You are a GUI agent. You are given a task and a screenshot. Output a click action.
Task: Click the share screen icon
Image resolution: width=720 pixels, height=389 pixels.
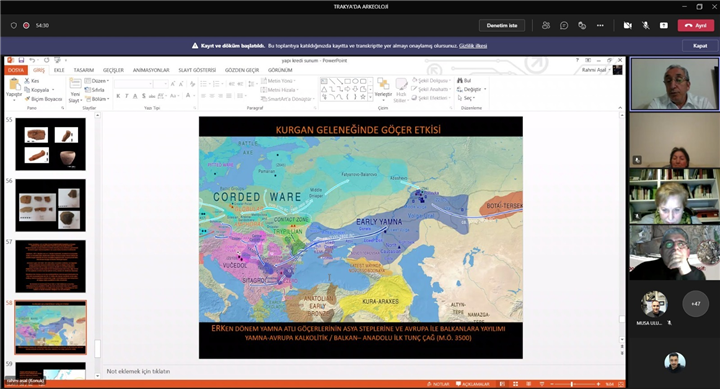[664, 26]
